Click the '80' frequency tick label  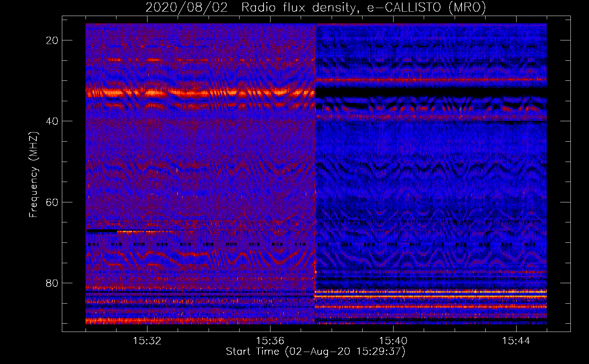52,283
